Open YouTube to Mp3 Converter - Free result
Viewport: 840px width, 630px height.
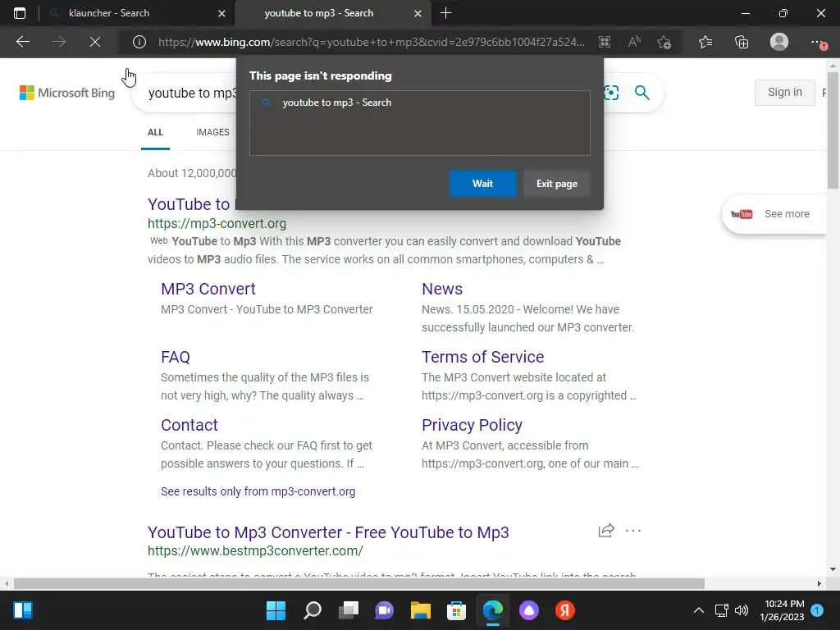(x=328, y=532)
